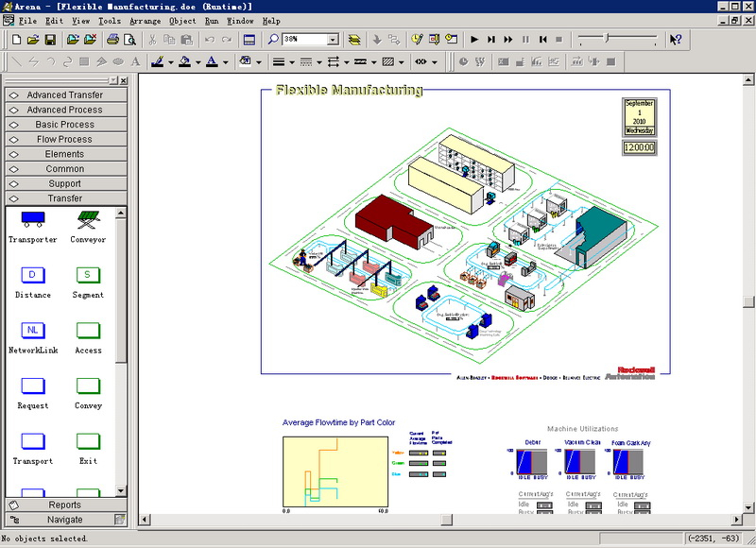Select the Conveyor module in Transfer panel

[88, 220]
